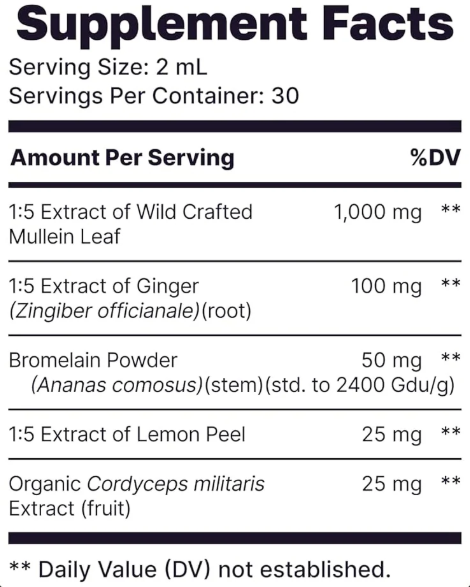
Task: Click the 50 mg amount
Action: point(392,361)
